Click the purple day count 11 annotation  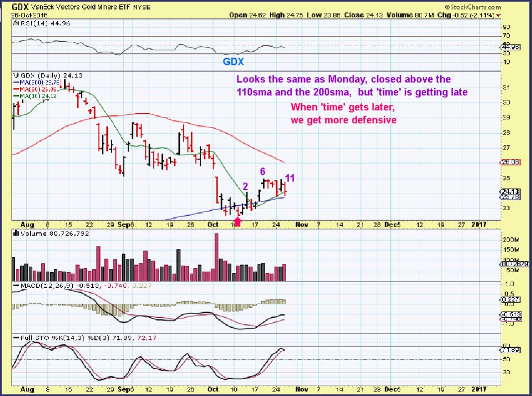tap(290, 178)
